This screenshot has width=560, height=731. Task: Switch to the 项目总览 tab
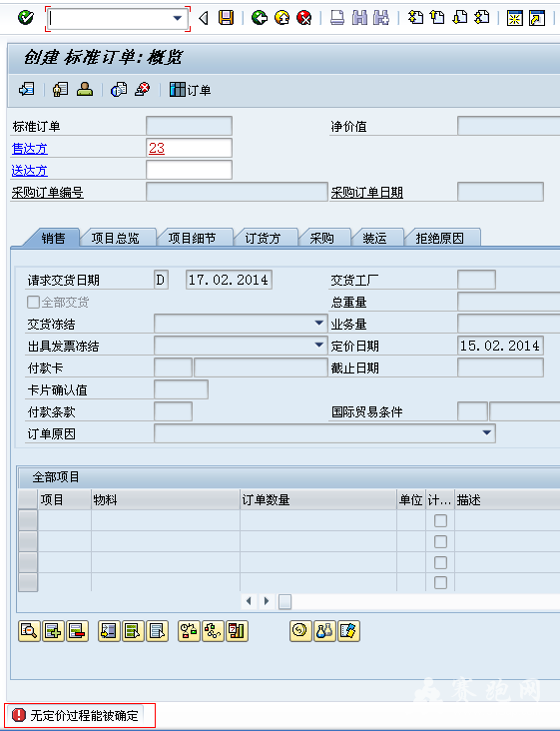pos(116,239)
